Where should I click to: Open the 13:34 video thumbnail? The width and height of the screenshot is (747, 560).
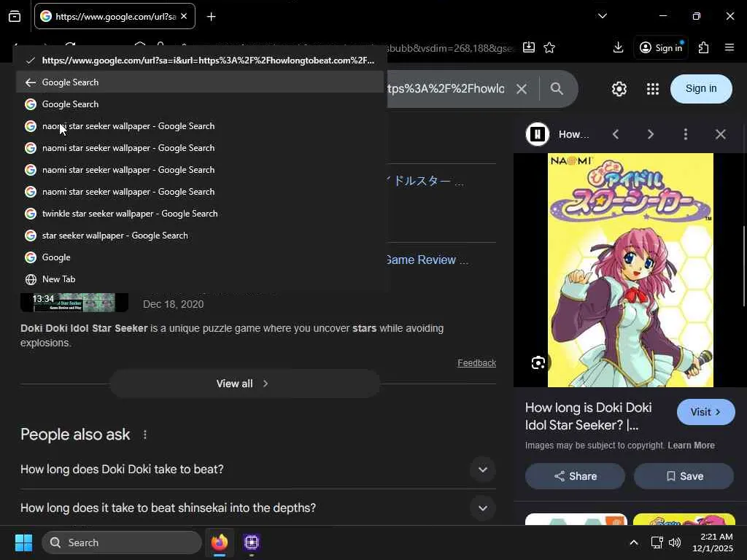coord(74,303)
